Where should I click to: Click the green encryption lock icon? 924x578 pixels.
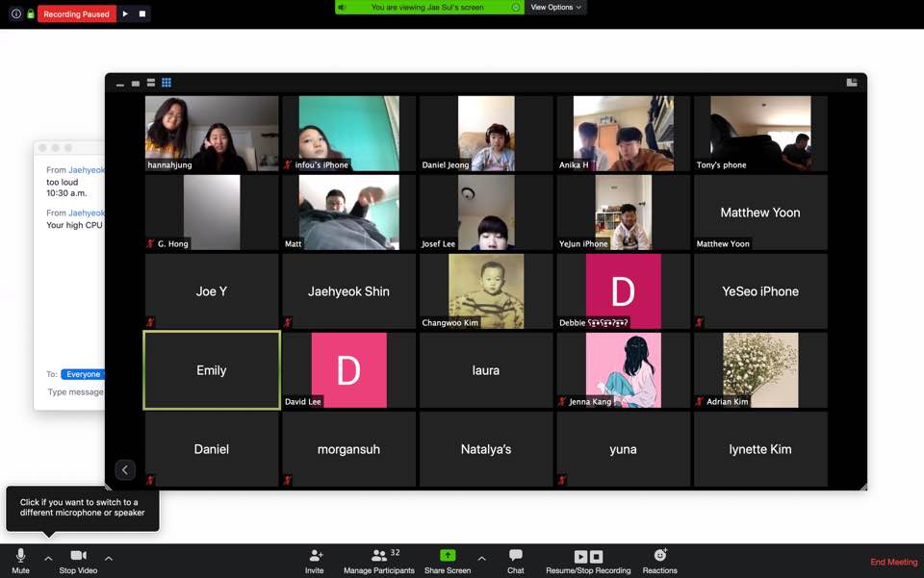click(31, 13)
